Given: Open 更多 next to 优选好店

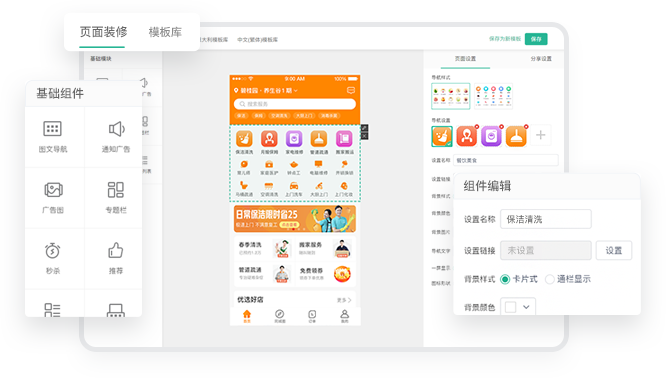Looking at the screenshot, I should point(344,300).
